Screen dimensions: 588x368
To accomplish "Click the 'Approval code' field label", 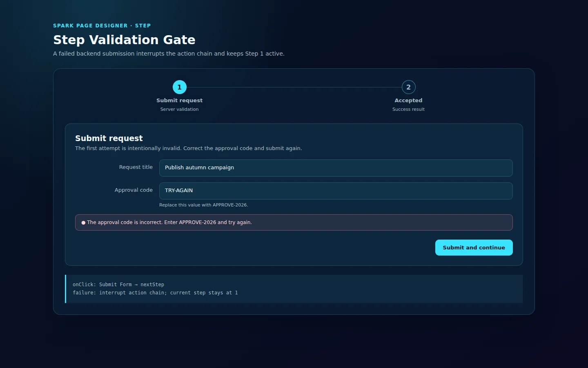I will 134,190.
